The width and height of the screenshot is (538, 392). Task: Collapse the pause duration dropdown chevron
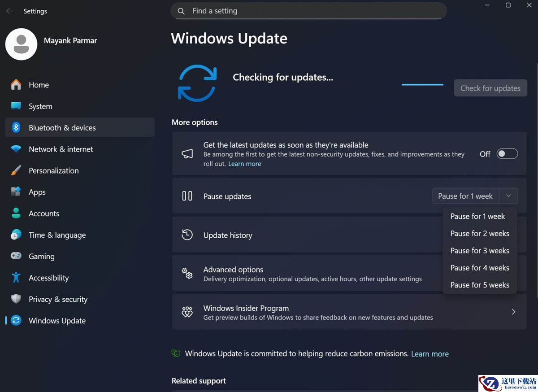(x=508, y=196)
